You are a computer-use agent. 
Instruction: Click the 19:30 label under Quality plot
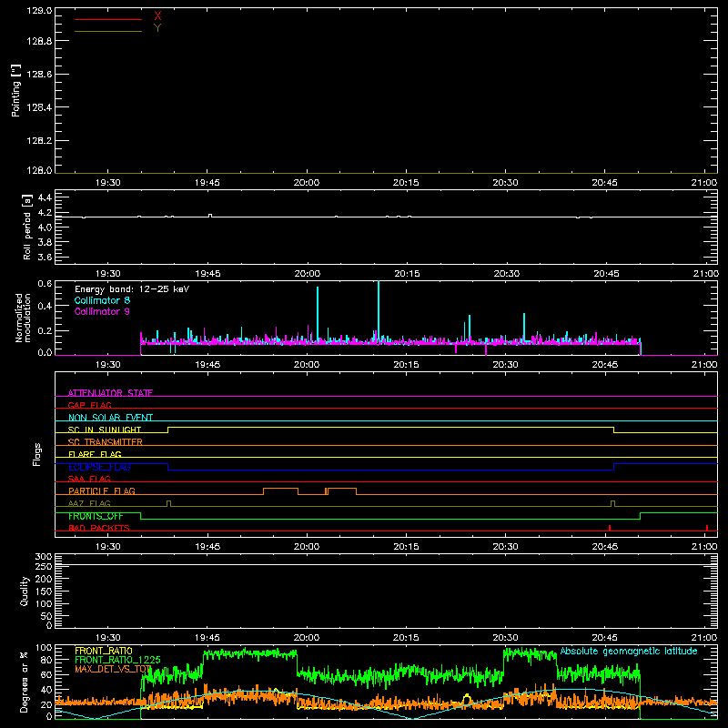point(107,638)
